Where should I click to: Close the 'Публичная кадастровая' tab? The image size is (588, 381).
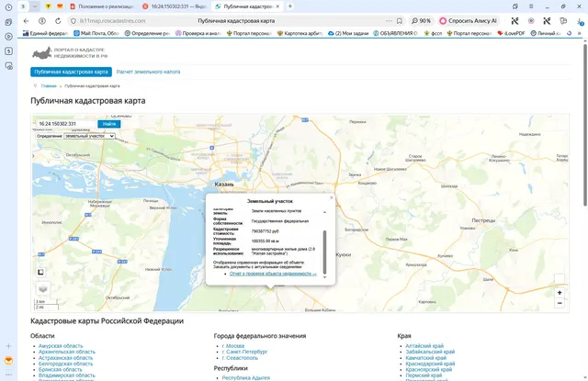click(x=277, y=6)
